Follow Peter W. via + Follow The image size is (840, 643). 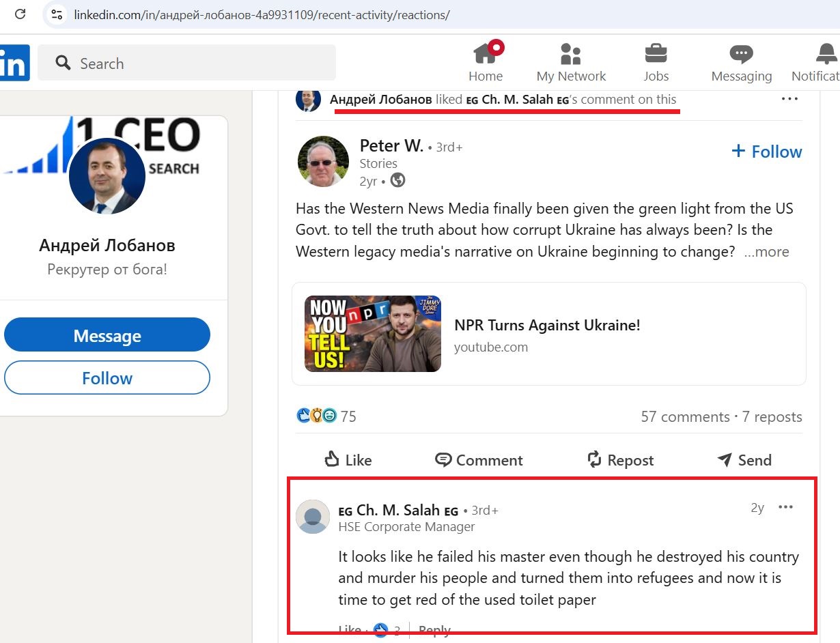coord(766,152)
